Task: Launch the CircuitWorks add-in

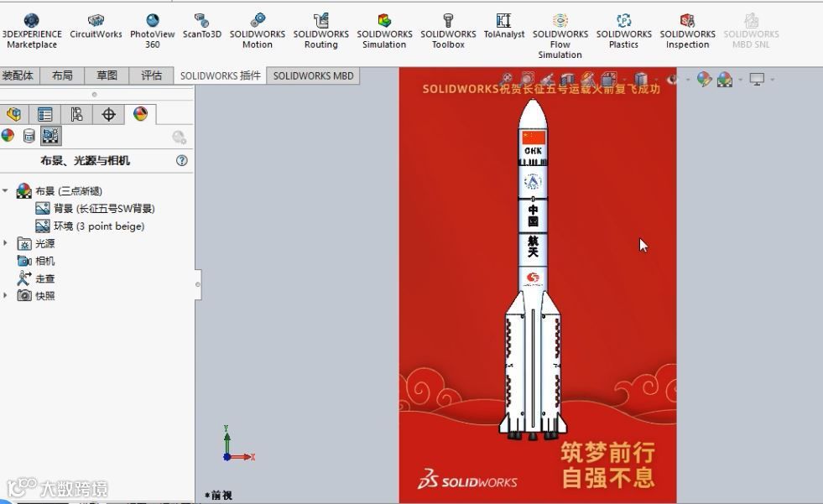Action: (x=96, y=26)
